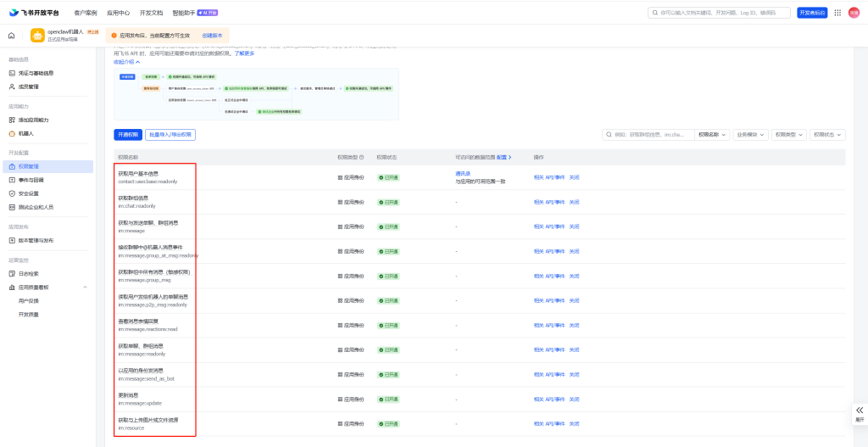The height and width of the screenshot is (447, 868).
Task: Click 相关 API/事件 for im:resource row
Action: pyautogui.click(x=549, y=424)
